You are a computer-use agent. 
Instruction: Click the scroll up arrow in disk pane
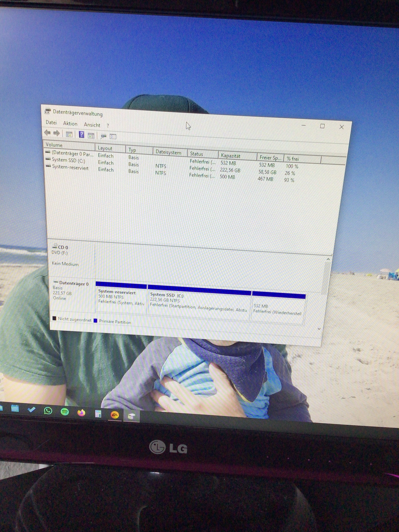(328, 259)
